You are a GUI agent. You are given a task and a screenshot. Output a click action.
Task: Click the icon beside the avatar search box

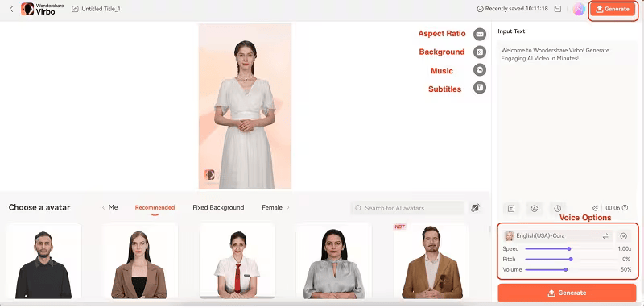(x=475, y=208)
